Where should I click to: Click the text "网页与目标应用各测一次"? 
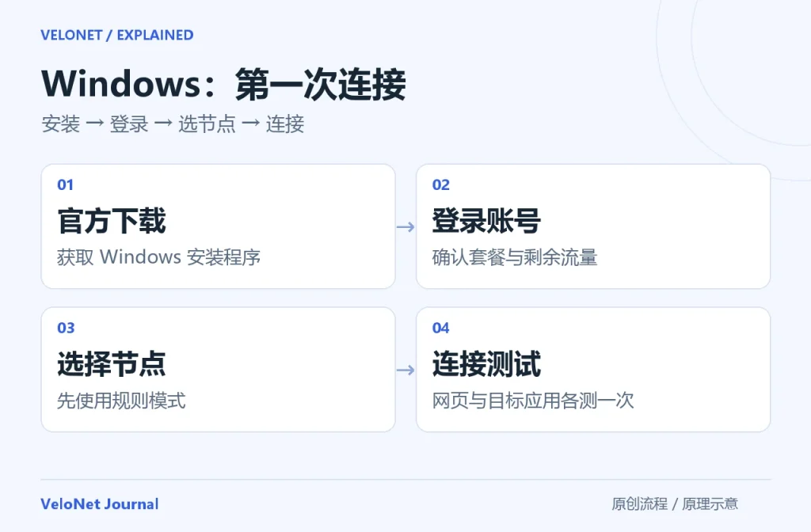pos(533,400)
